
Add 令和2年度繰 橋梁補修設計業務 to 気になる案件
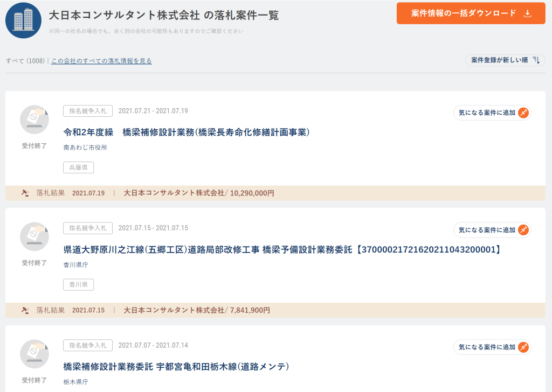click(x=492, y=113)
